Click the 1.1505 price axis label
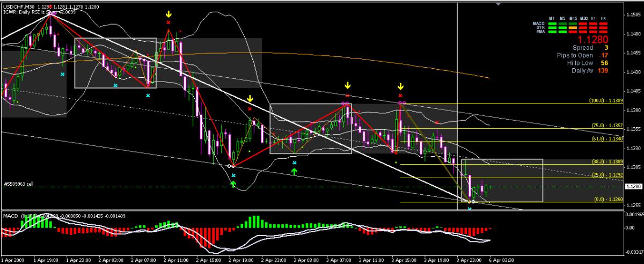The width and height of the screenshot is (644, 264). 634,15
